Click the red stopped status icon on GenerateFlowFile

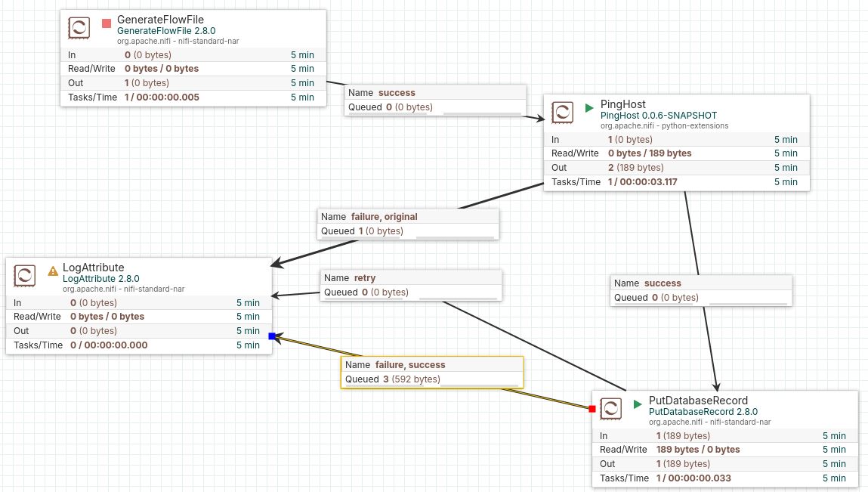pyautogui.click(x=107, y=23)
